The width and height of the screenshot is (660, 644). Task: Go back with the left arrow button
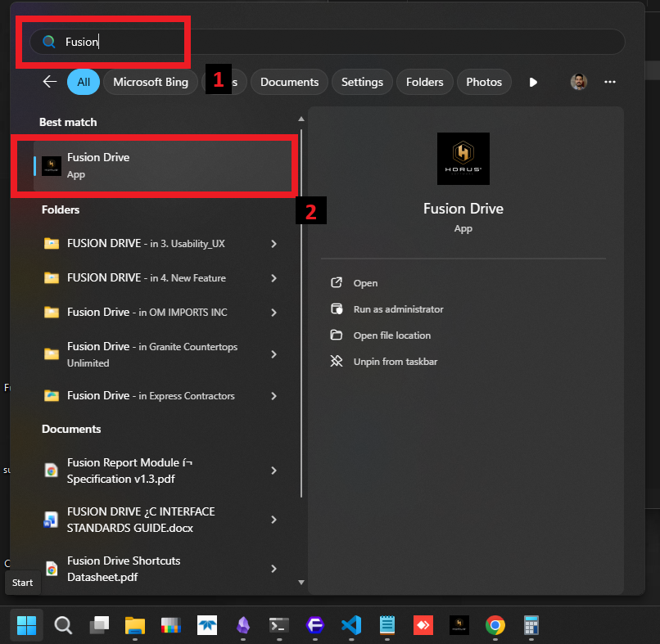point(50,82)
